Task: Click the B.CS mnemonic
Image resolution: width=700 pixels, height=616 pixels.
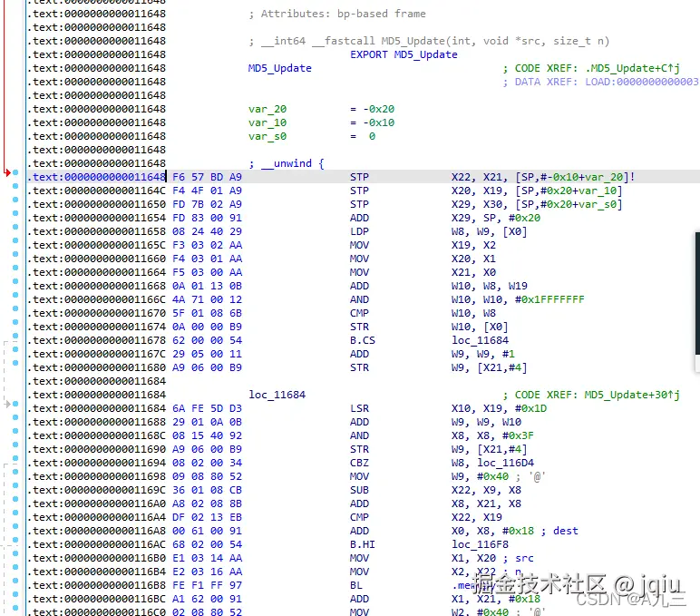Action: point(363,340)
